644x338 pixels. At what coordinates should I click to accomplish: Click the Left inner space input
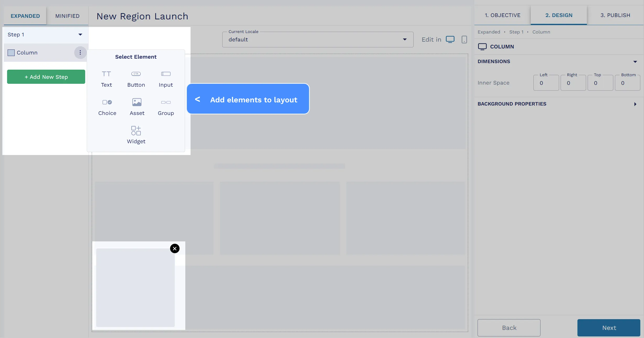click(546, 82)
